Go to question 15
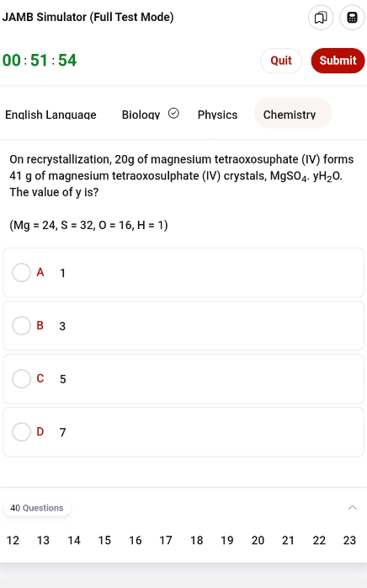The height and width of the screenshot is (588, 367). tap(104, 540)
